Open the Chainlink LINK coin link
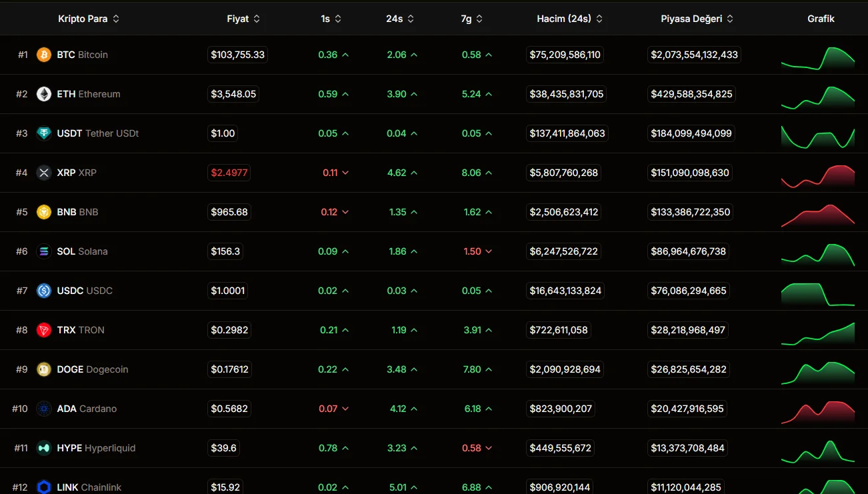The height and width of the screenshot is (494, 868). [x=89, y=487]
